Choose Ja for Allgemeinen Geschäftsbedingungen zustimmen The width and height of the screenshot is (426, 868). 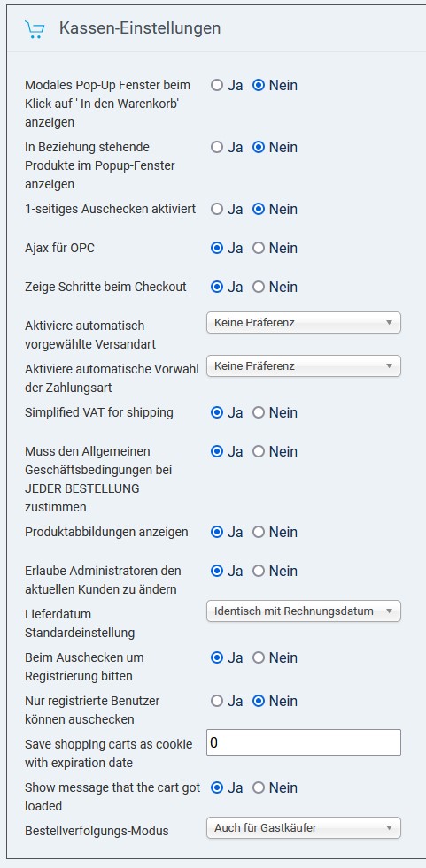(x=217, y=452)
